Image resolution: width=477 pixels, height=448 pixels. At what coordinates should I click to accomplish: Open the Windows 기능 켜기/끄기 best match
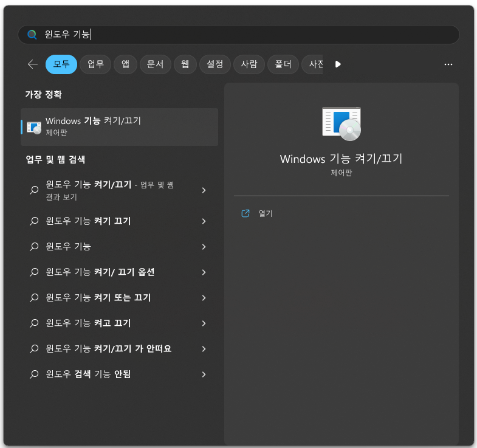119,127
